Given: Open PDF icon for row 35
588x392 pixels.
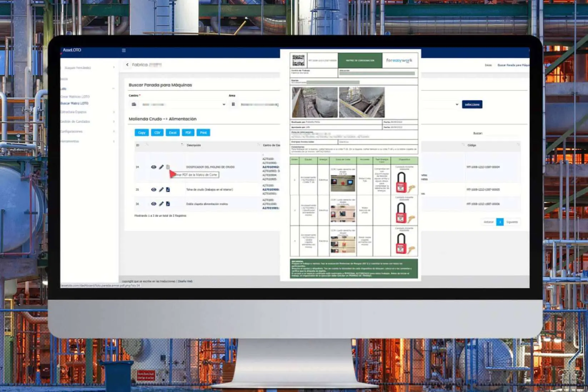Looking at the screenshot, I should pos(168,189).
